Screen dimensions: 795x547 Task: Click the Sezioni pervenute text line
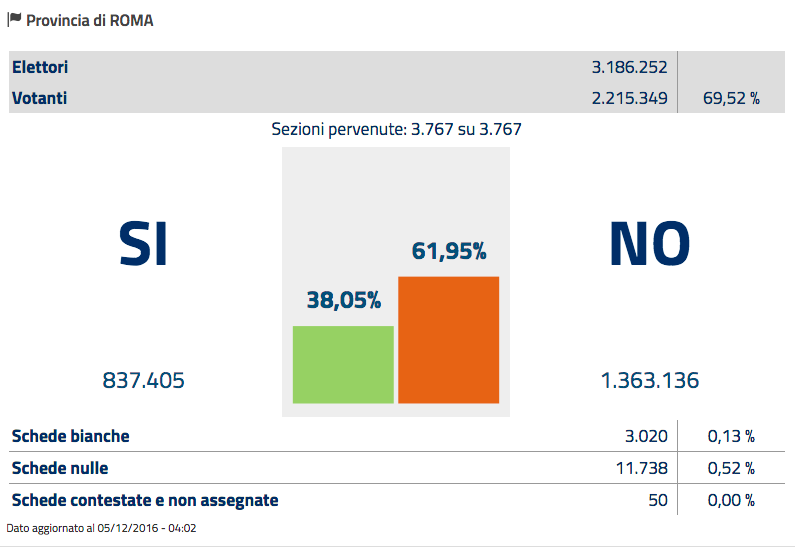point(396,129)
